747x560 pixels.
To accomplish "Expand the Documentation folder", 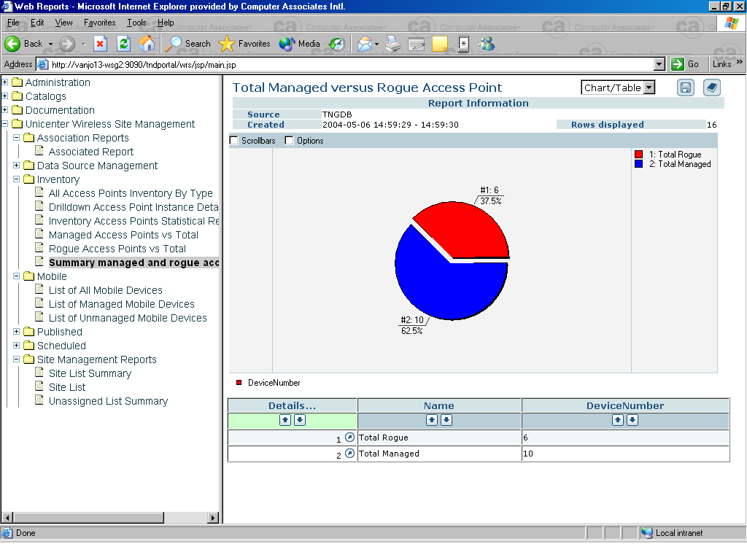I will point(5,110).
